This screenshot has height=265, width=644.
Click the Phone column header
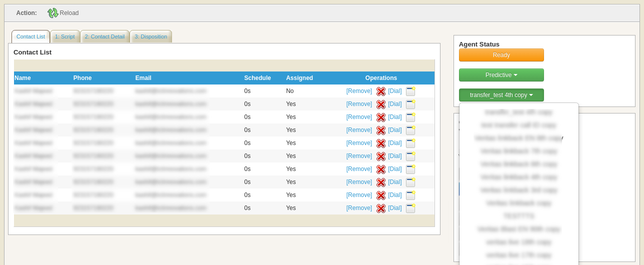(x=82, y=78)
